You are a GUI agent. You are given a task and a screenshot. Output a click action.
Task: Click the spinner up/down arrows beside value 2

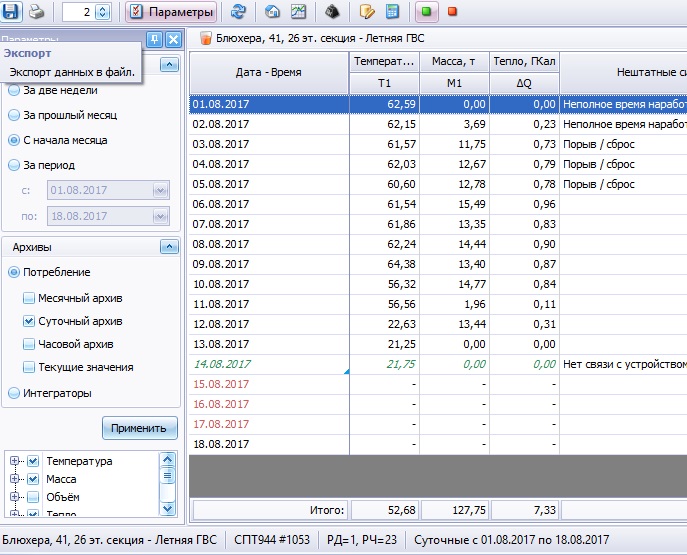tap(103, 12)
